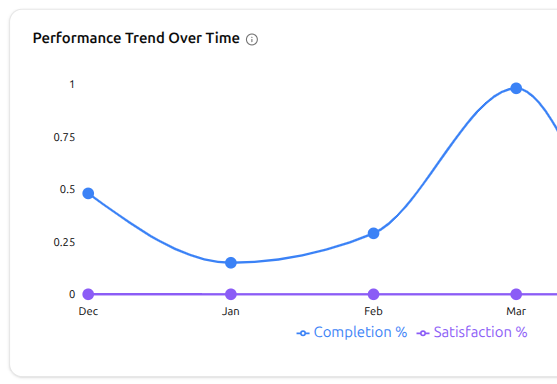Screen dimensions: 557x384
Task: Click the blue Completion % legend marker
Action: coord(303,333)
